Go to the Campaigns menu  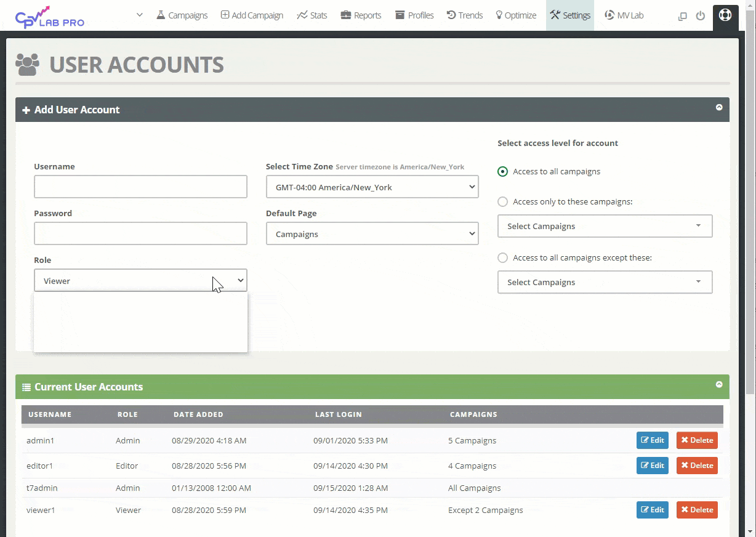182,15
